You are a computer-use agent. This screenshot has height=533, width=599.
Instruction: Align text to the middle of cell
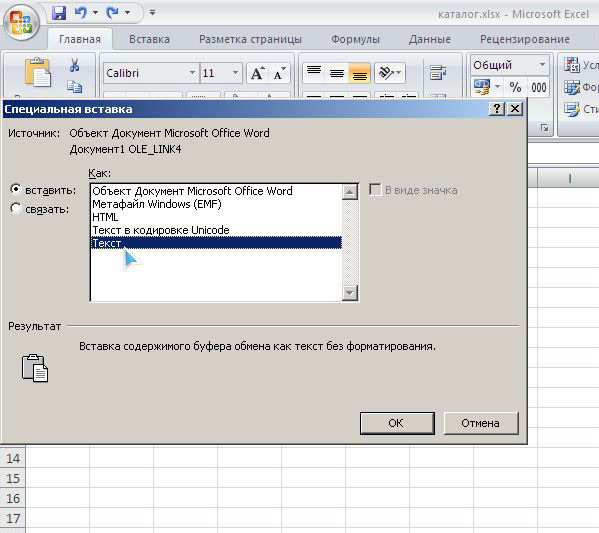337,73
